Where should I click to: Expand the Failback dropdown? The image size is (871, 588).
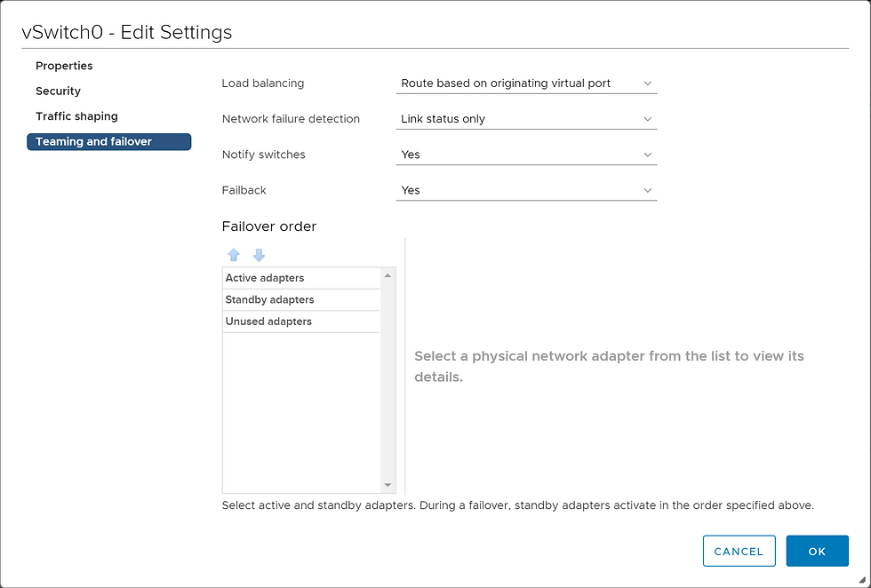(525, 190)
